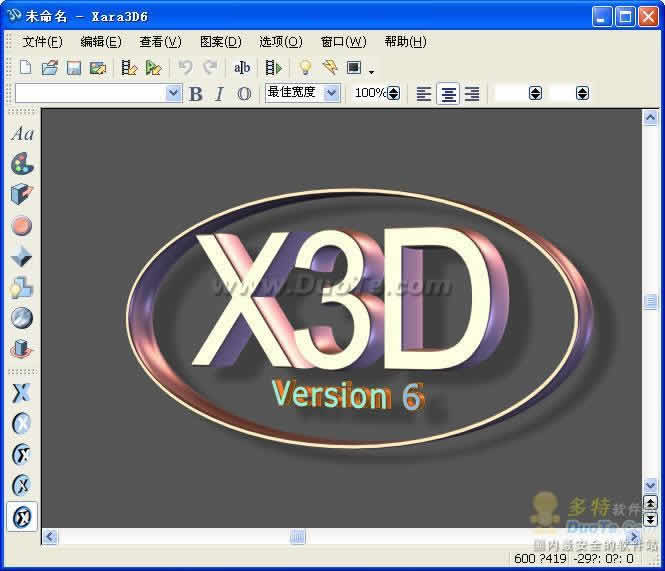Click the X3D logo in the canvas
This screenshot has width=665, height=571.
point(348,297)
